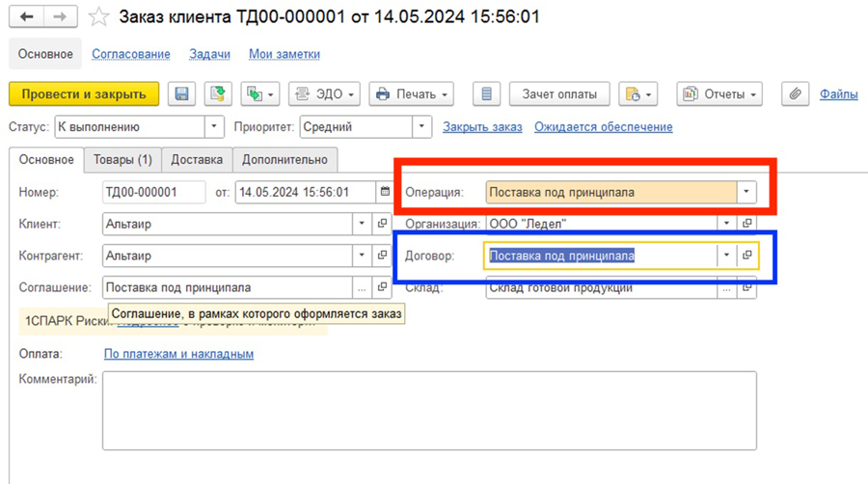The height and width of the screenshot is (484, 868).
Task: Click inside the Комментарий text field
Action: (x=428, y=410)
